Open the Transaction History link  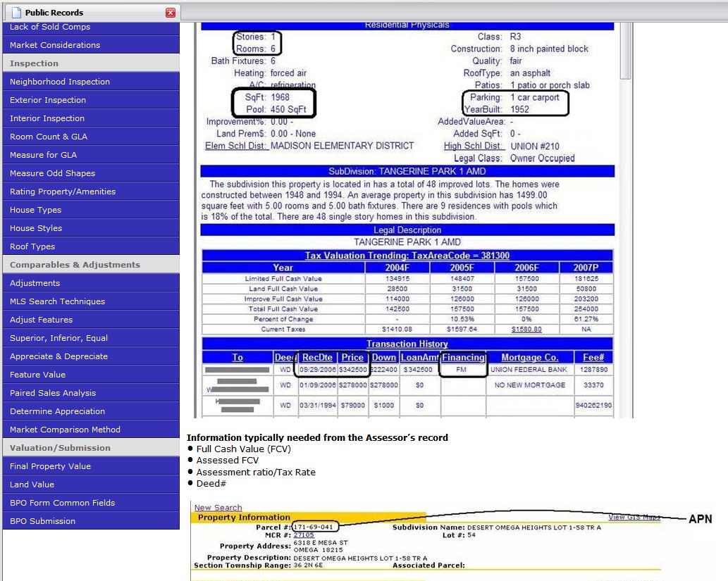pos(407,344)
